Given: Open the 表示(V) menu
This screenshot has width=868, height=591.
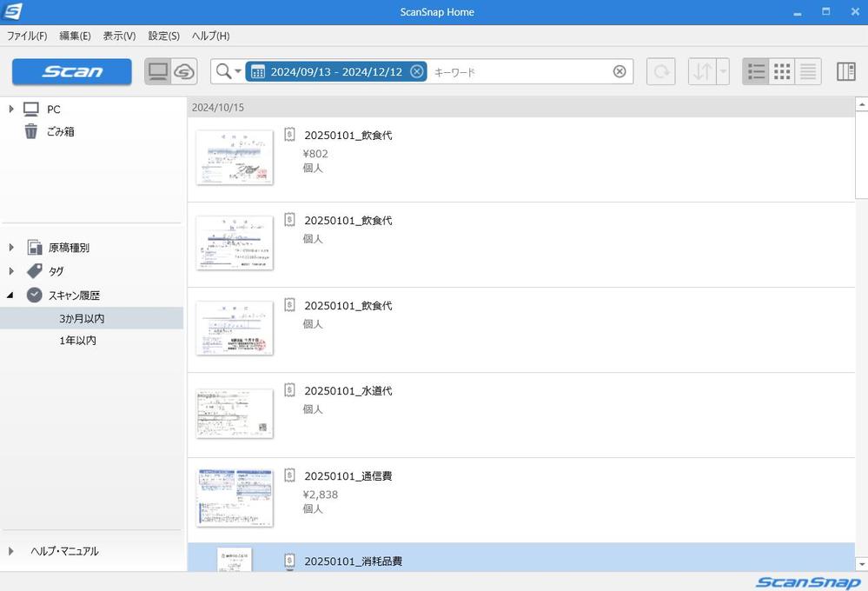Looking at the screenshot, I should (x=119, y=36).
